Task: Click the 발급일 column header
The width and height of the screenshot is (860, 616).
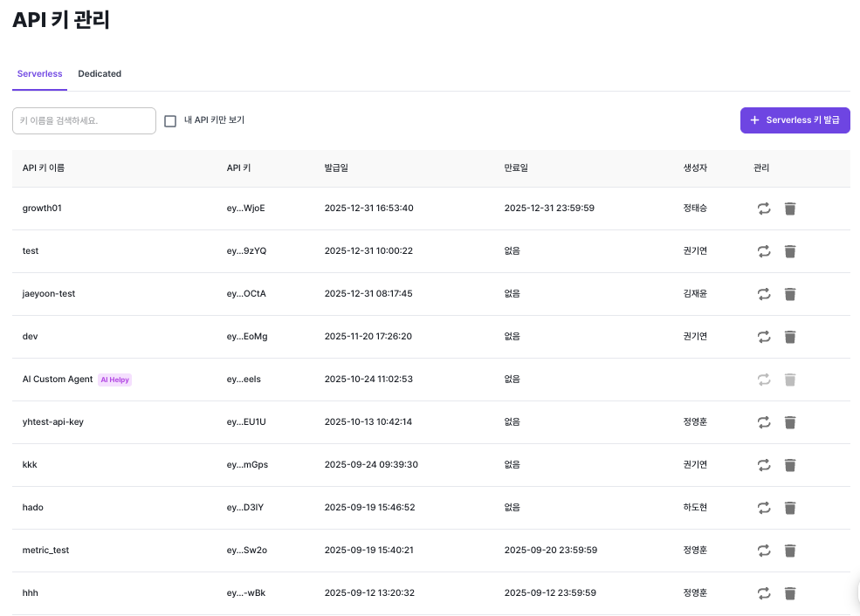Action: (336, 168)
